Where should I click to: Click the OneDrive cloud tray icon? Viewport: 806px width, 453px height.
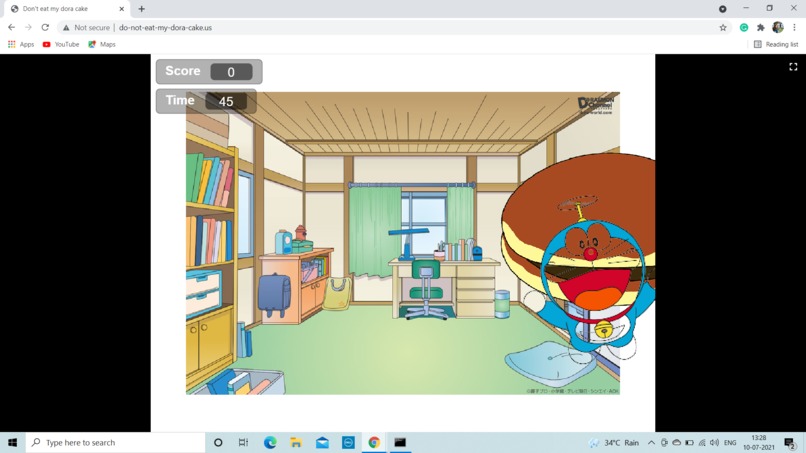coord(676,442)
